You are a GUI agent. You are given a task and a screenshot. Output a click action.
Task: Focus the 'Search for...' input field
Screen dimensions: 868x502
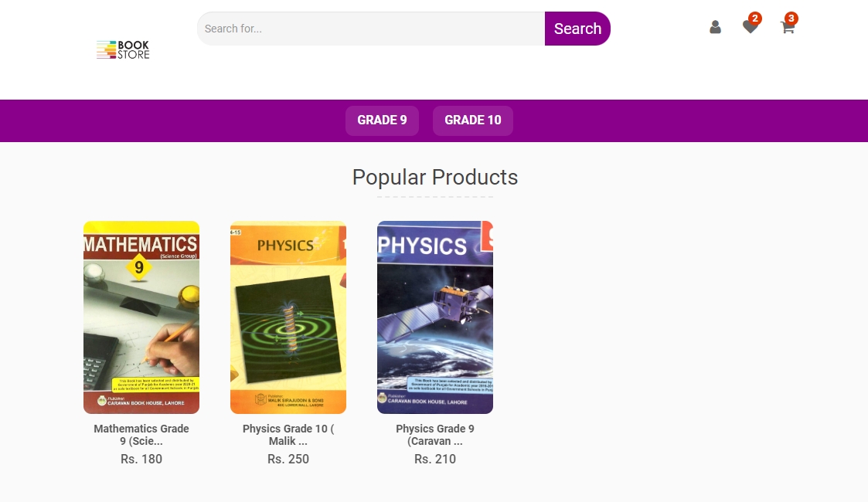coord(371,29)
